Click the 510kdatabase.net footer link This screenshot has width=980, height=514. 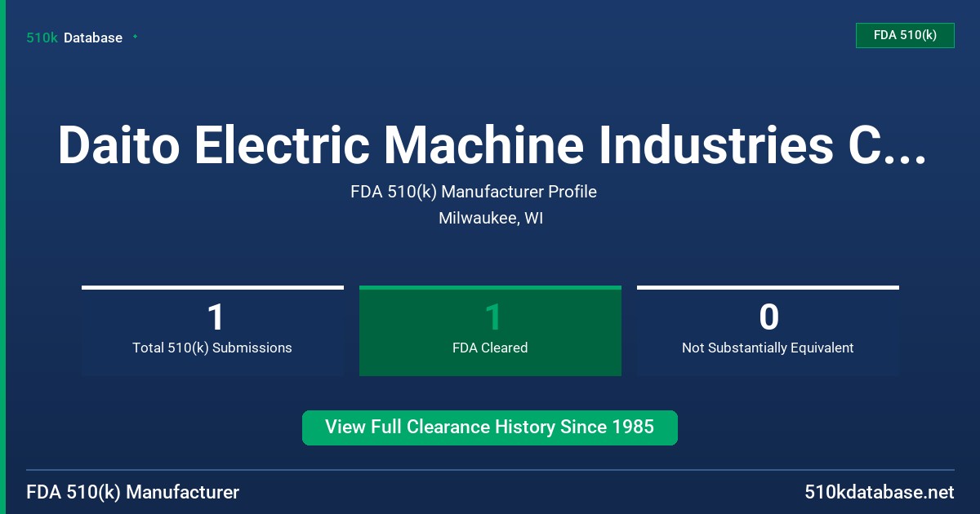pyautogui.click(x=879, y=492)
